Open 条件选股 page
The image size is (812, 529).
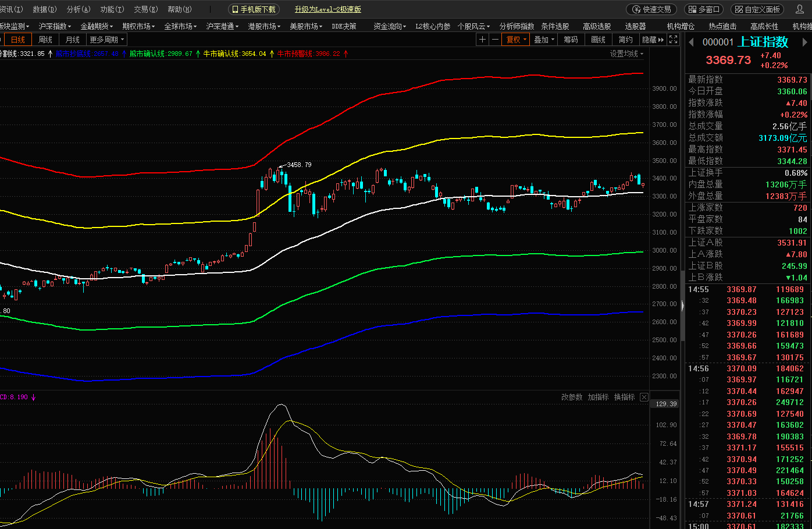pyautogui.click(x=555, y=26)
